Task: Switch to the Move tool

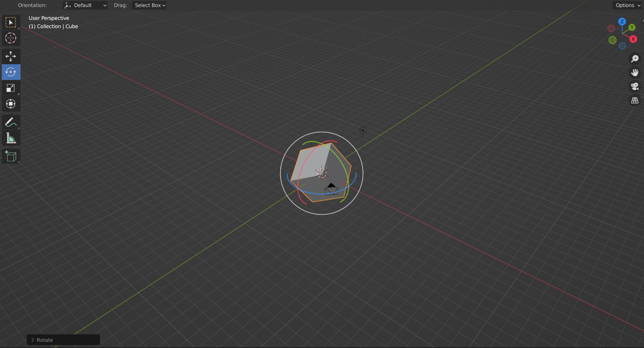Action: 11,56
